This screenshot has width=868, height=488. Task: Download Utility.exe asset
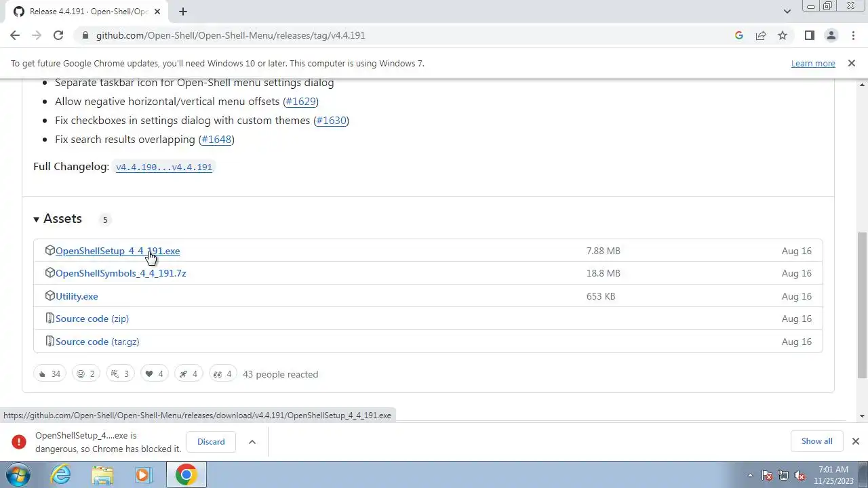(77, 296)
